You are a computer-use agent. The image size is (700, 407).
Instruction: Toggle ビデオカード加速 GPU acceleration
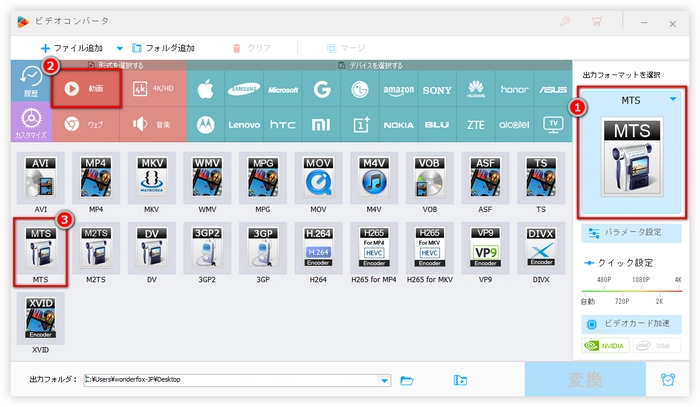pyautogui.click(x=631, y=324)
